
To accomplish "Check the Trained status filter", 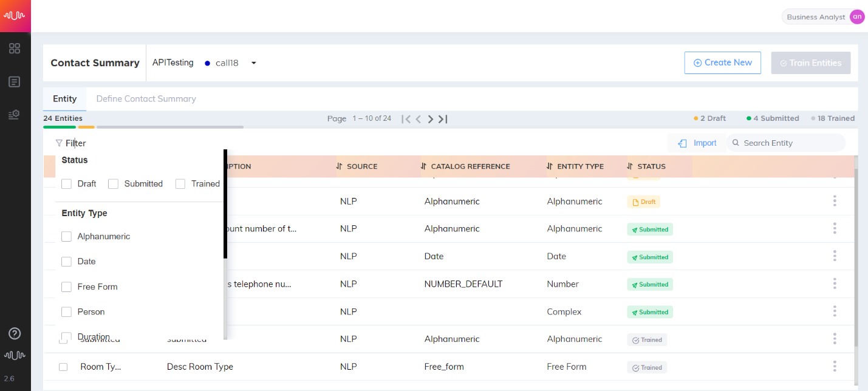I will pyautogui.click(x=180, y=184).
